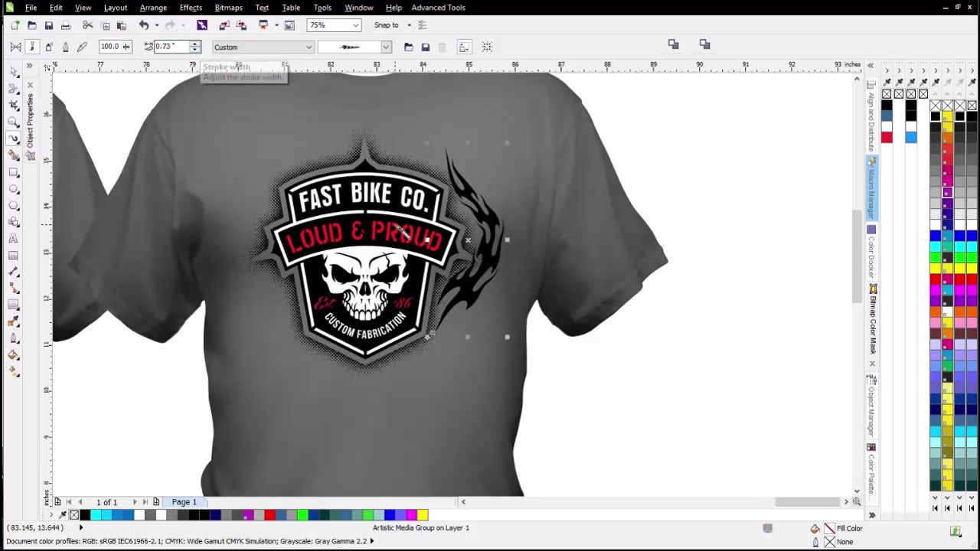This screenshot has width=980, height=551.
Task: Select the Shape tool
Action: point(14,90)
